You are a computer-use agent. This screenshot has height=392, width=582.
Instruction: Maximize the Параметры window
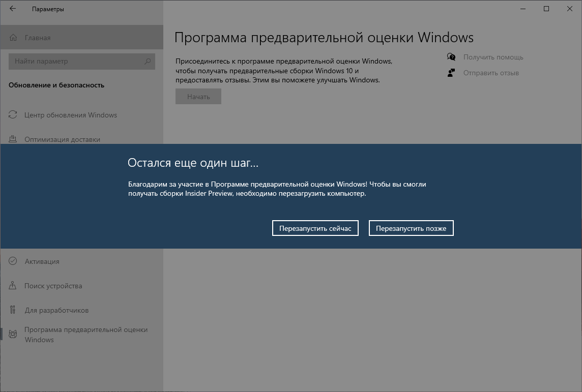click(x=546, y=9)
